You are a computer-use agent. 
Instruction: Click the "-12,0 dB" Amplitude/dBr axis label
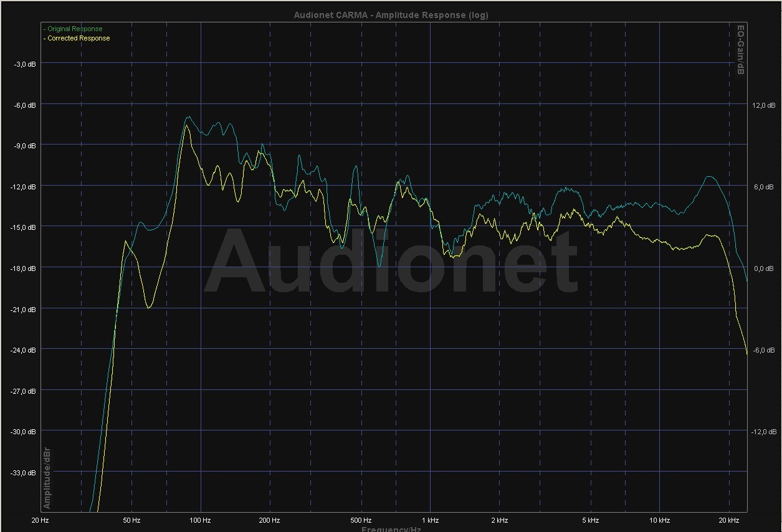[24, 187]
